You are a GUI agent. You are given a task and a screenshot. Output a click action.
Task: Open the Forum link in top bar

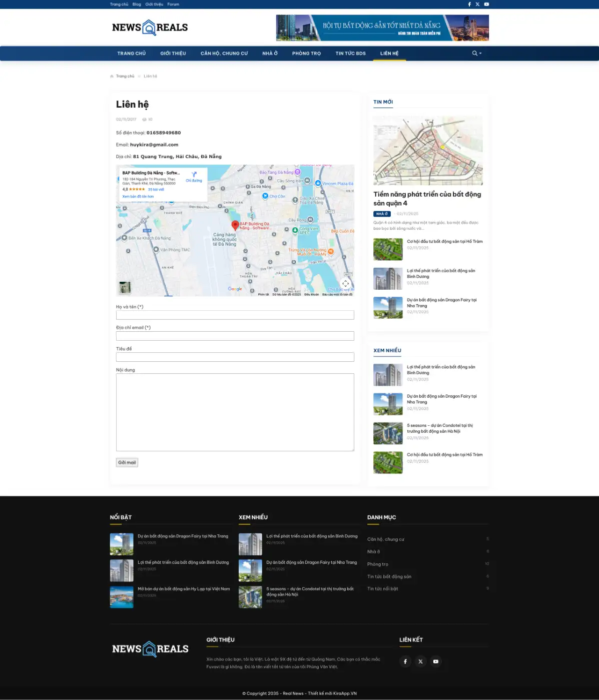(x=173, y=4)
